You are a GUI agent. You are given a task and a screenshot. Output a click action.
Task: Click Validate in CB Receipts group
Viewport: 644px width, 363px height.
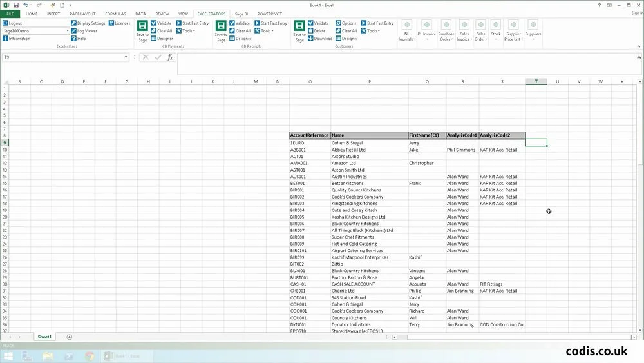[x=240, y=23]
